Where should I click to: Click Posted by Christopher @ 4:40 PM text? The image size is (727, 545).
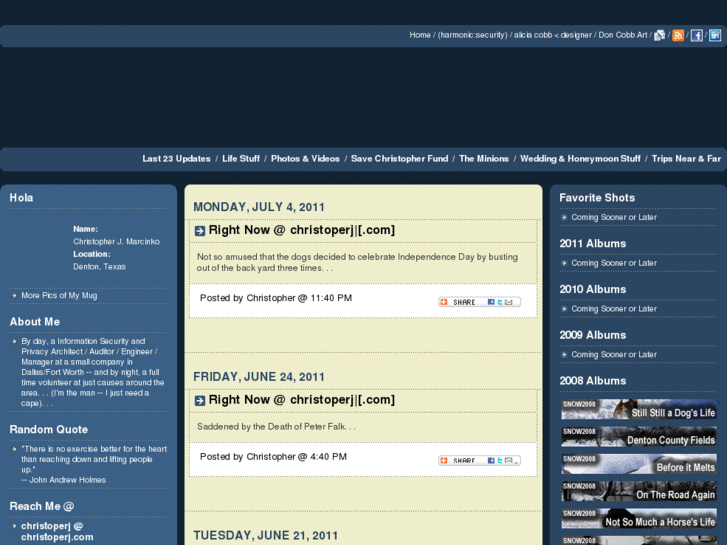(273, 456)
